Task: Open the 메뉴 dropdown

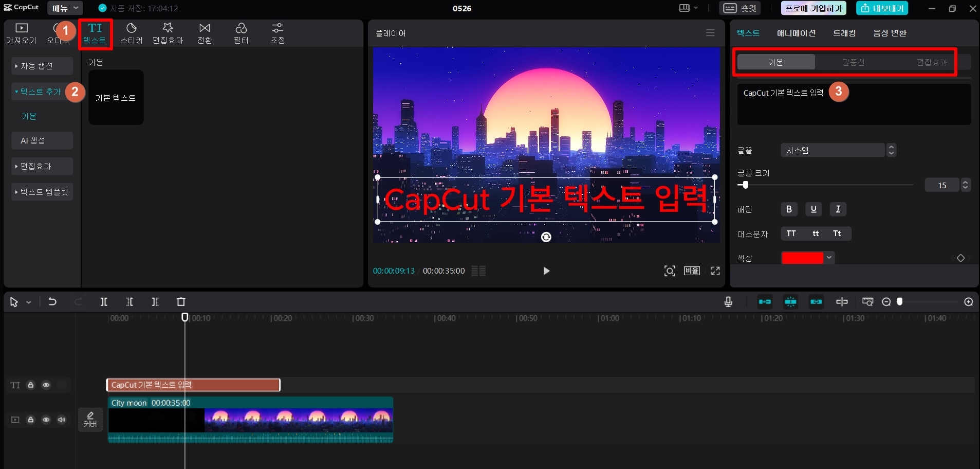Action: [65, 8]
